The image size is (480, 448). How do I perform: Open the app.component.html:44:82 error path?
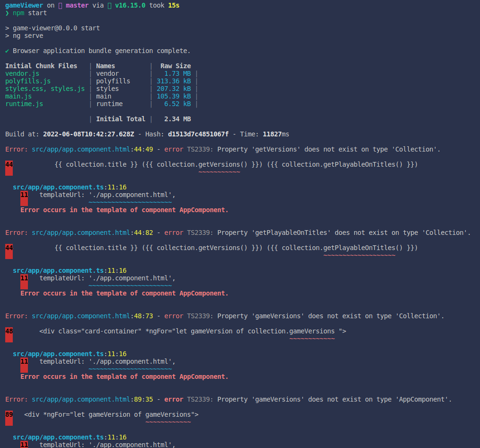(x=92, y=233)
